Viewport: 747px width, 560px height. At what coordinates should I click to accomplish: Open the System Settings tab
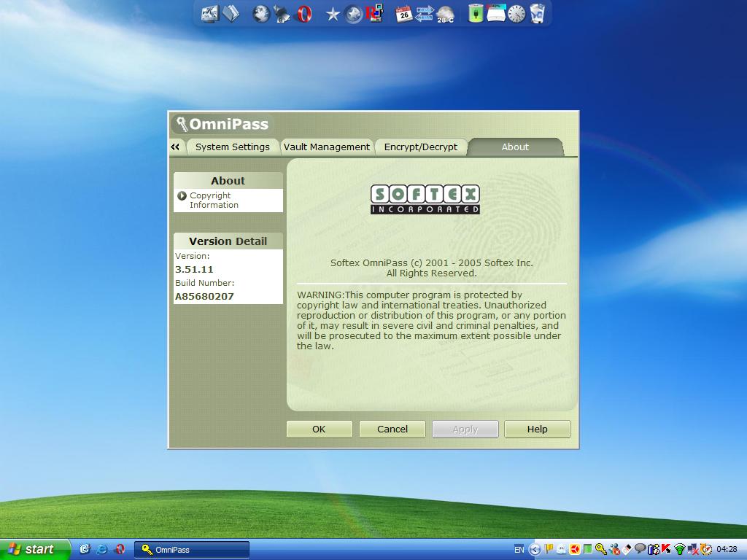(x=232, y=147)
